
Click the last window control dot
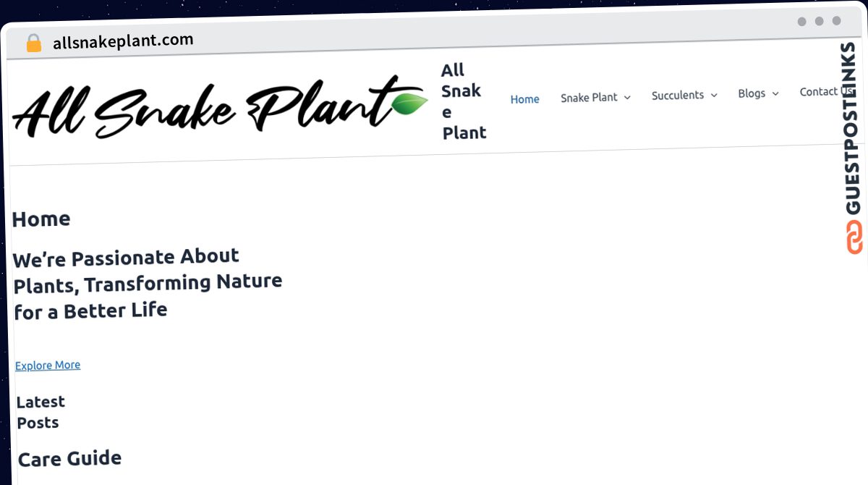pyautogui.click(x=836, y=21)
